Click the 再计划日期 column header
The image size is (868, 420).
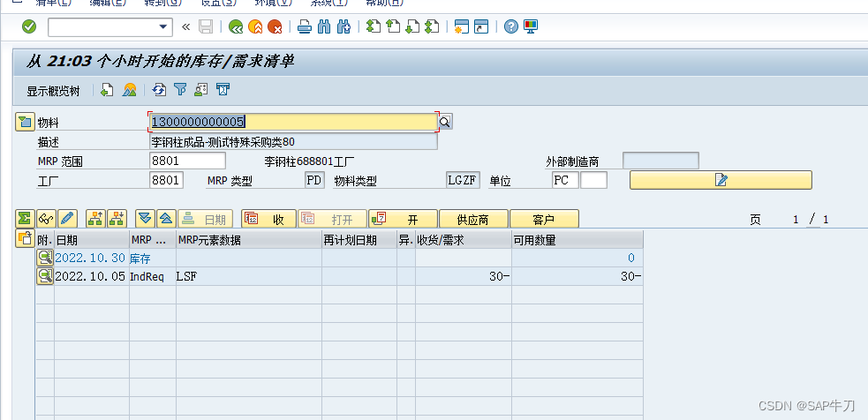point(359,240)
